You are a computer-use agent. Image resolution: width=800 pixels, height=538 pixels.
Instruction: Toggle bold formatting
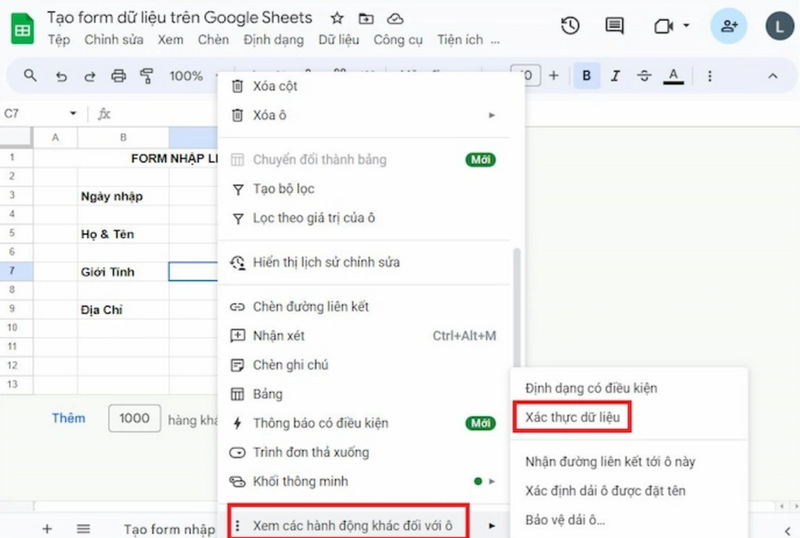[587, 76]
